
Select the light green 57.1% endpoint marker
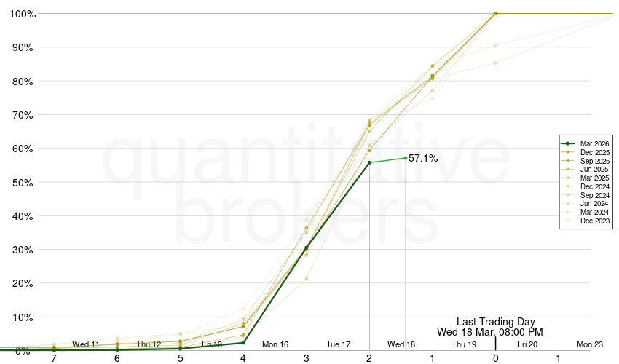[x=406, y=158]
